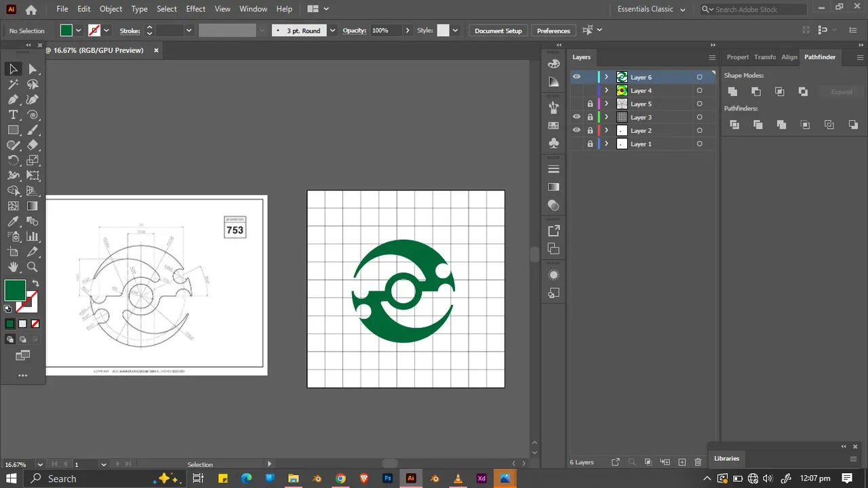Select the Column Graph tool

click(x=33, y=237)
